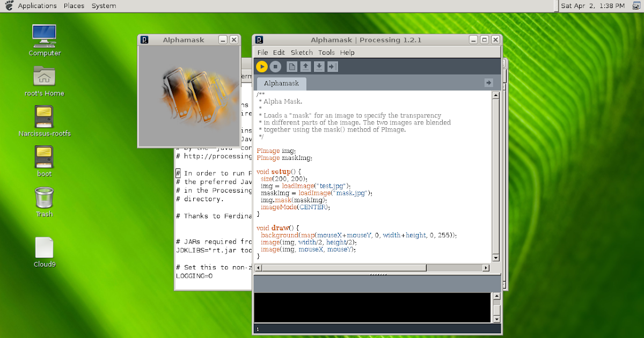
Task: Open the sketch tab menu arrow
Action: point(488,83)
